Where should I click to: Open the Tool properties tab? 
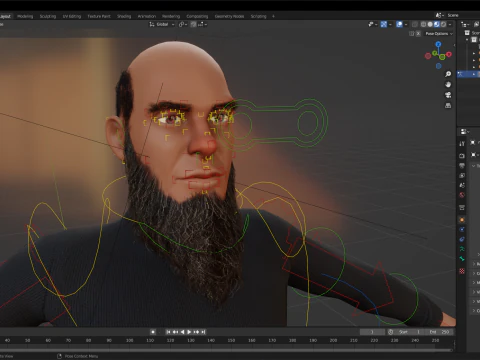point(462,144)
